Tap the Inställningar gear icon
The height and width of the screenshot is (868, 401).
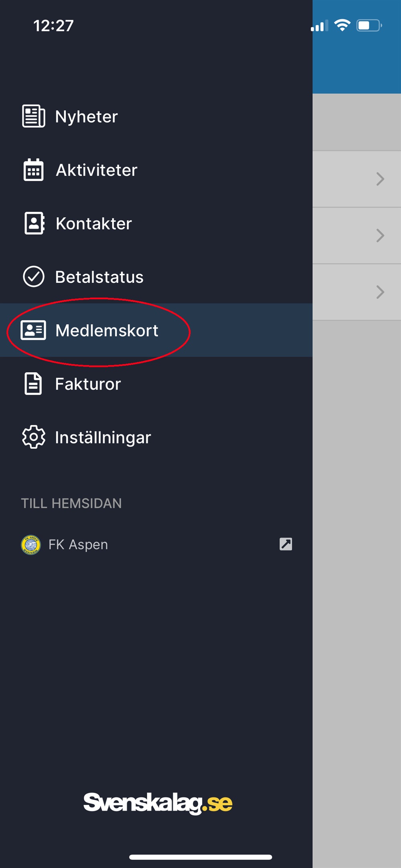(x=34, y=437)
